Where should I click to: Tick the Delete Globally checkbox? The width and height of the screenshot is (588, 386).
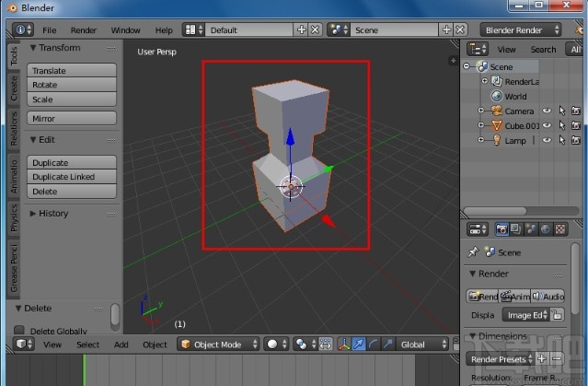(18, 330)
